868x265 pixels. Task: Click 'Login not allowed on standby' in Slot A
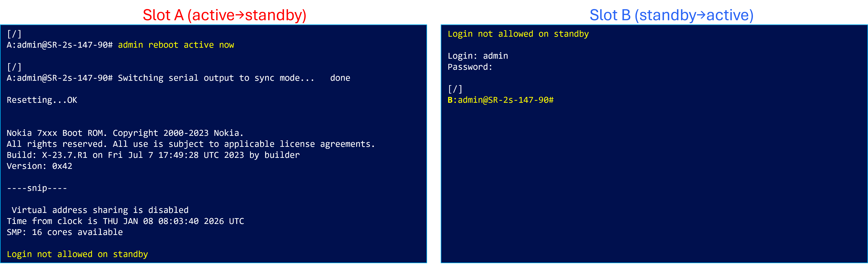click(x=77, y=254)
